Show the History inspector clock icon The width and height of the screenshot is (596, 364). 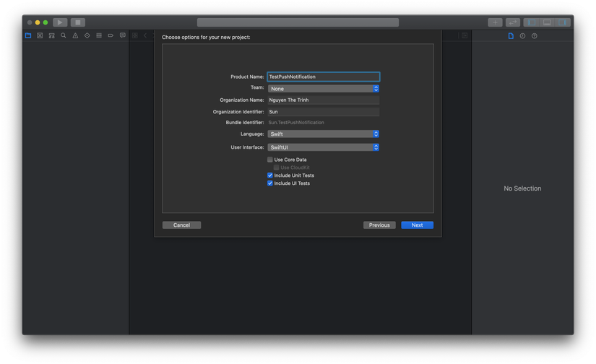click(522, 35)
